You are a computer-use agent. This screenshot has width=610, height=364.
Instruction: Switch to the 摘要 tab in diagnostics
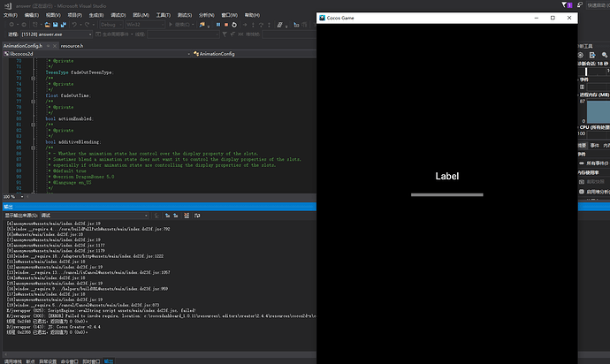coord(583,146)
